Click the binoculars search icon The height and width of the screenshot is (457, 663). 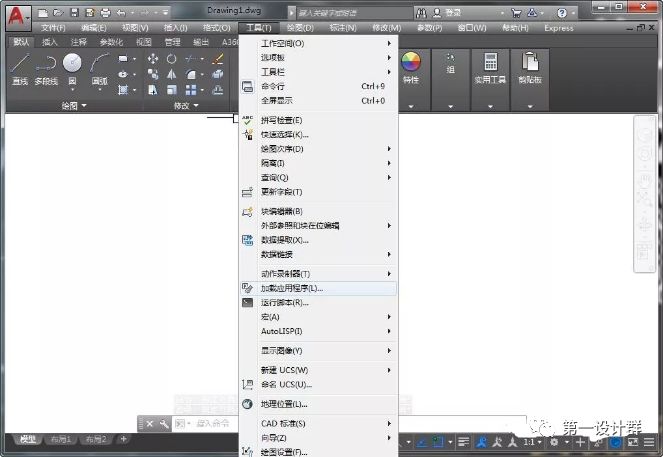pyautogui.click(x=421, y=13)
